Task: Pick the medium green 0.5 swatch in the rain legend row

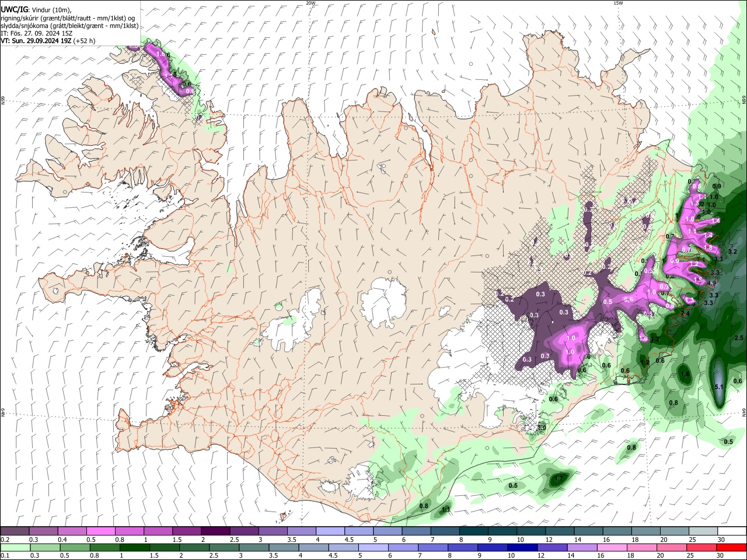Action: click(x=75, y=547)
